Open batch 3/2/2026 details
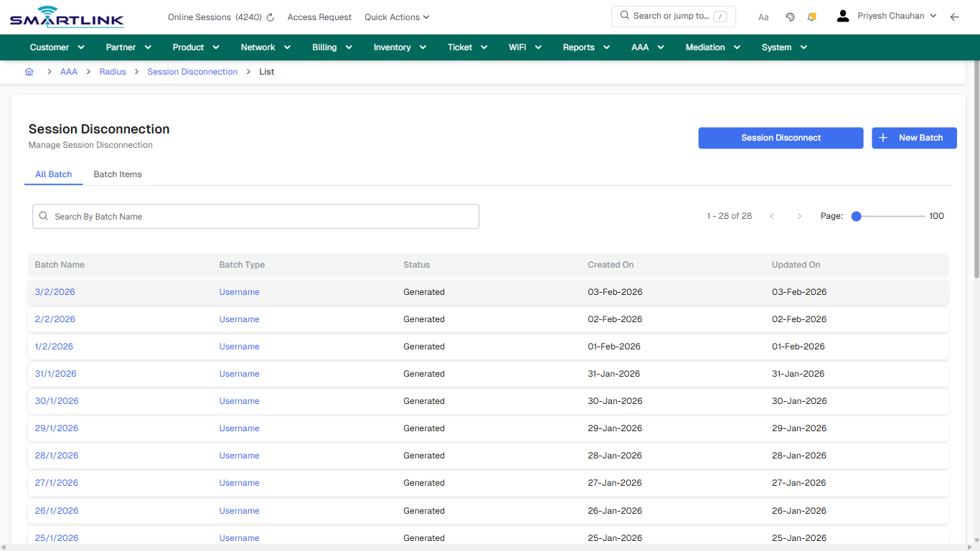This screenshot has height=551, width=980. [x=55, y=292]
